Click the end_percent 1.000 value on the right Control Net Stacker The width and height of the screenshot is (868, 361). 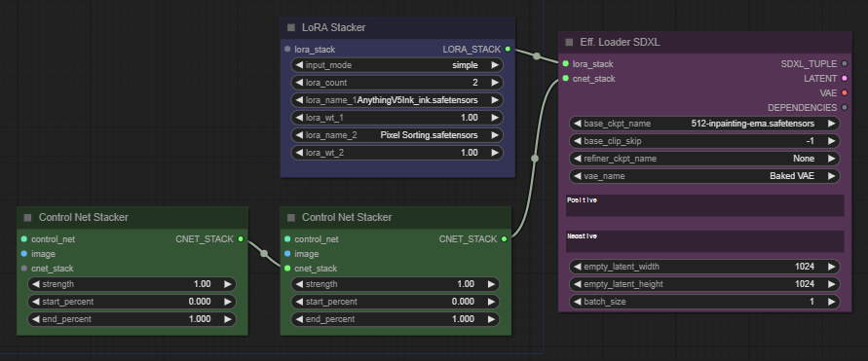tap(464, 319)
